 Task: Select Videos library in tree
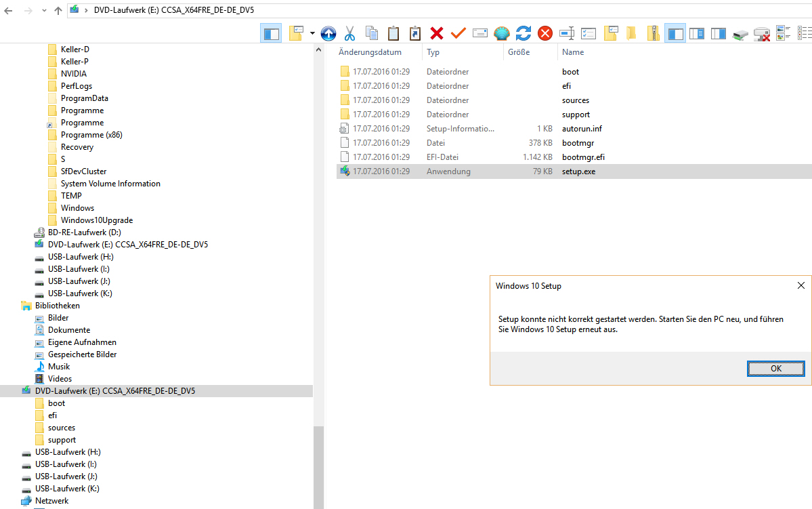tap(60, 379)
